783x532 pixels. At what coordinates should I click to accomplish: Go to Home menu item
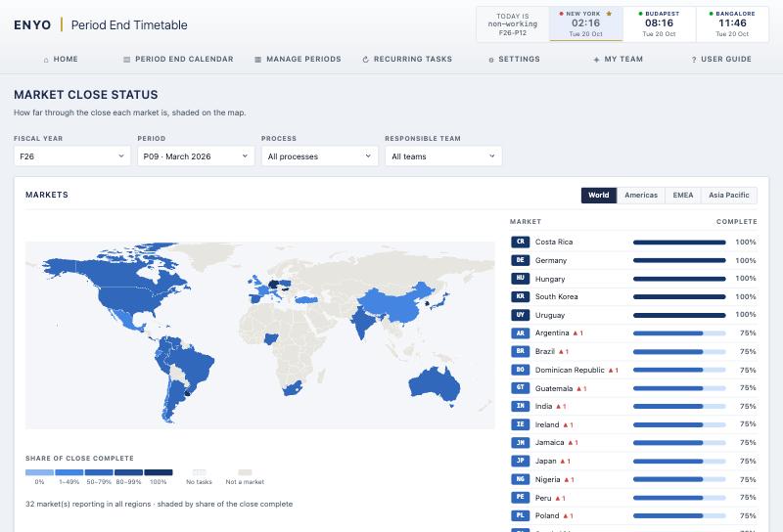[x=61, y=59]
